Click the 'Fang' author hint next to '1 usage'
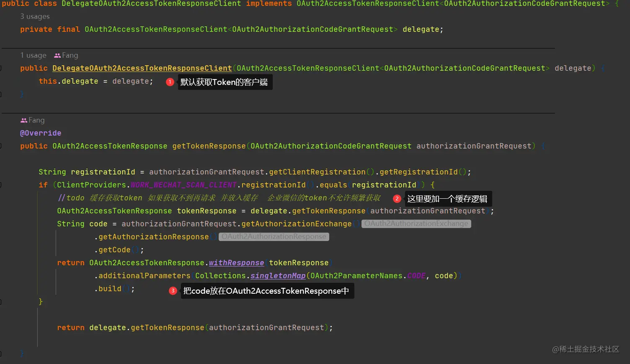630x364 pixels. (70, 55)
